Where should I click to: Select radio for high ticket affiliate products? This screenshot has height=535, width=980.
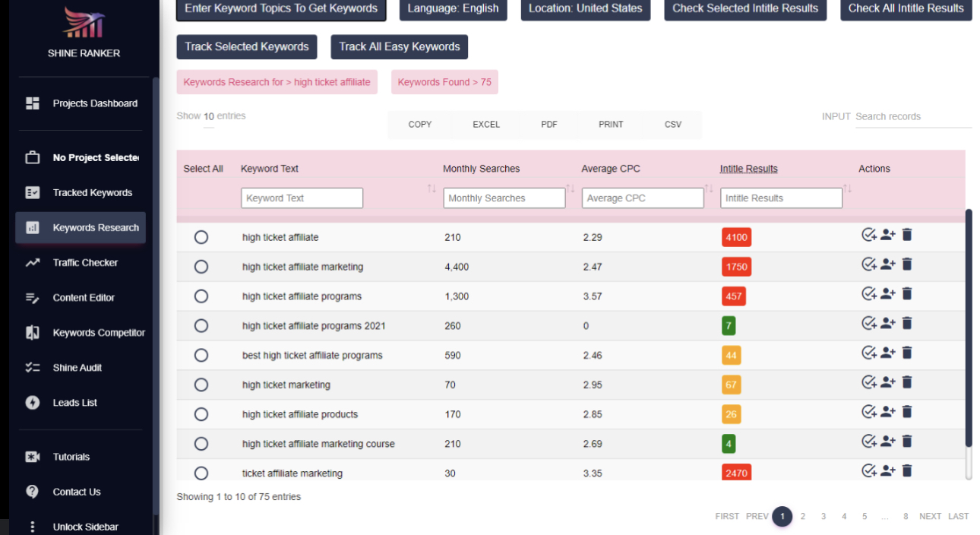pyautogui.click(x=201, y=414)
